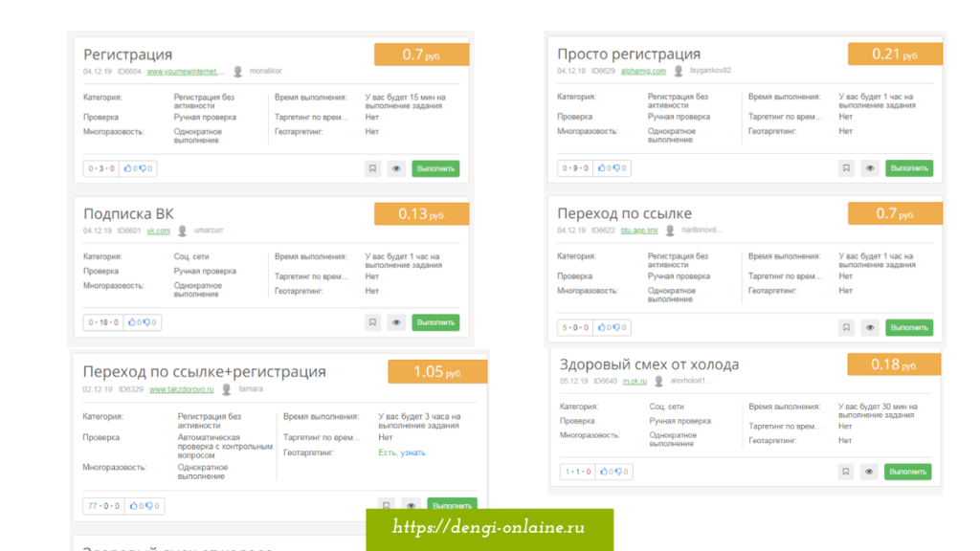Click user avatar icon next to alexholod1
The height and width of the screenshot is (551, 980).
pyautogui.click(x=658, y=381)
